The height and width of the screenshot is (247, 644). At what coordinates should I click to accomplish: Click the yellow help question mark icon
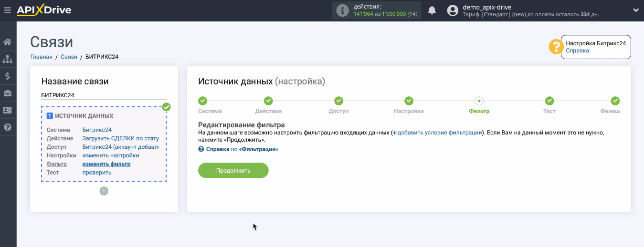tap(556, 47)
